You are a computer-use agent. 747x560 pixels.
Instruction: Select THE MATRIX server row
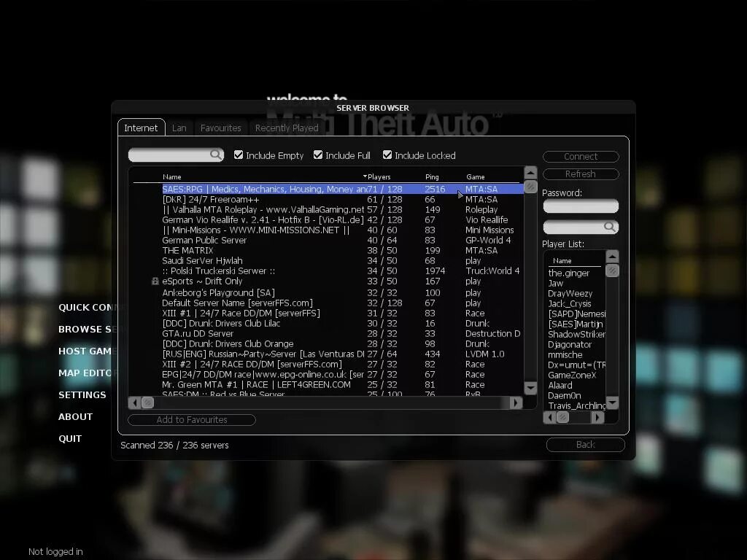tap(343, 251)
